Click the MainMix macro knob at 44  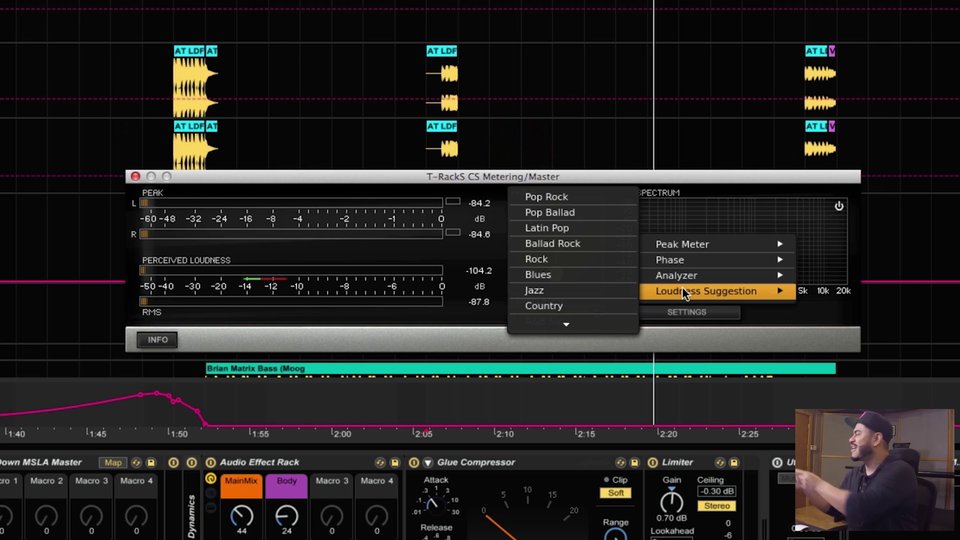pos(241,516)
